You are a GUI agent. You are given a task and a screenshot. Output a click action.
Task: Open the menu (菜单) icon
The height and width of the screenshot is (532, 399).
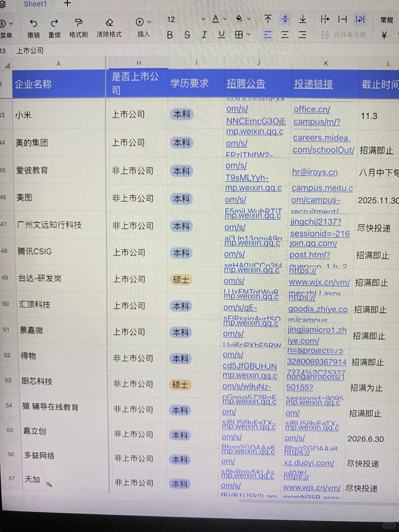2,23
